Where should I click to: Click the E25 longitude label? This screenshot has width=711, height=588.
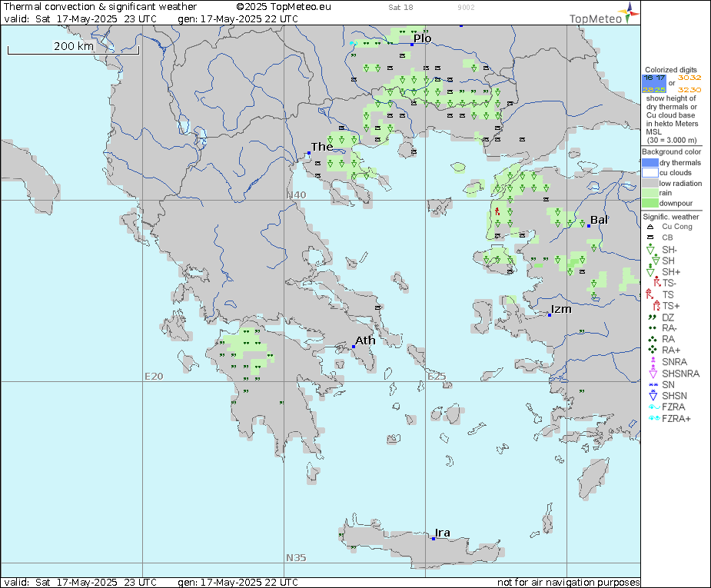tap(437, 377)
